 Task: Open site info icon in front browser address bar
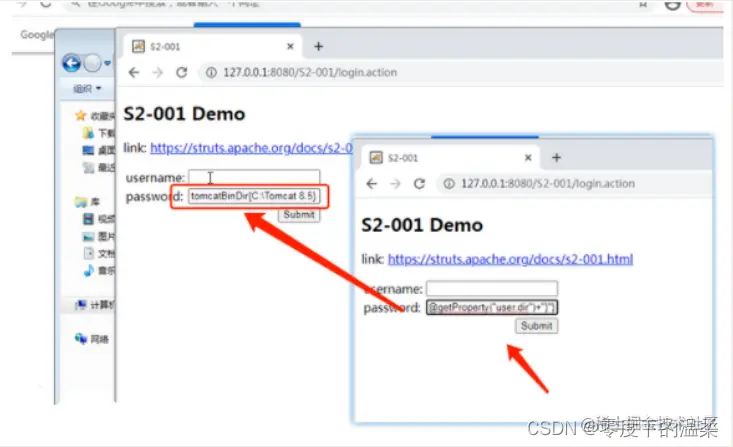coord(449,184)
